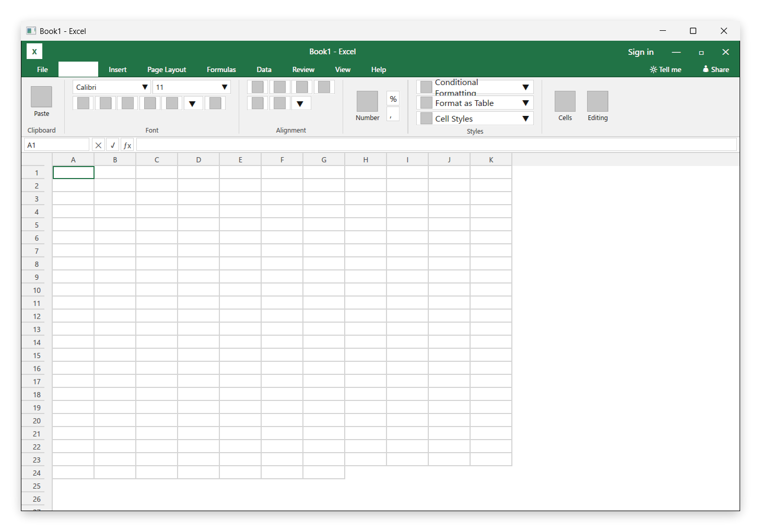Open the File tab

click(x=42, y=69)
